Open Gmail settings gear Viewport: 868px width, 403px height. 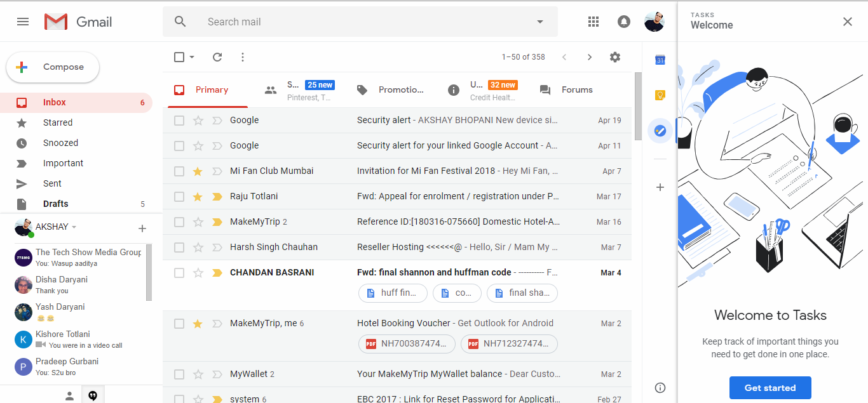point(614,56)
